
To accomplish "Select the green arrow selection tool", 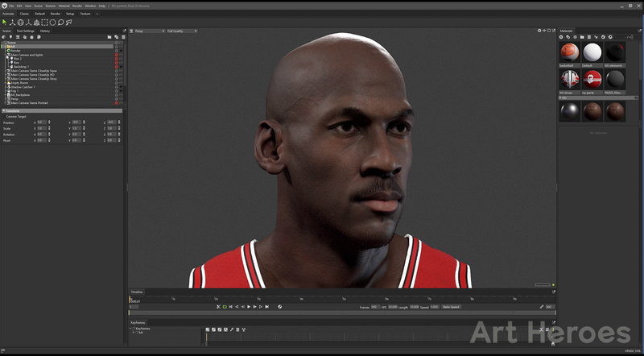I will (x=5, y=23).
